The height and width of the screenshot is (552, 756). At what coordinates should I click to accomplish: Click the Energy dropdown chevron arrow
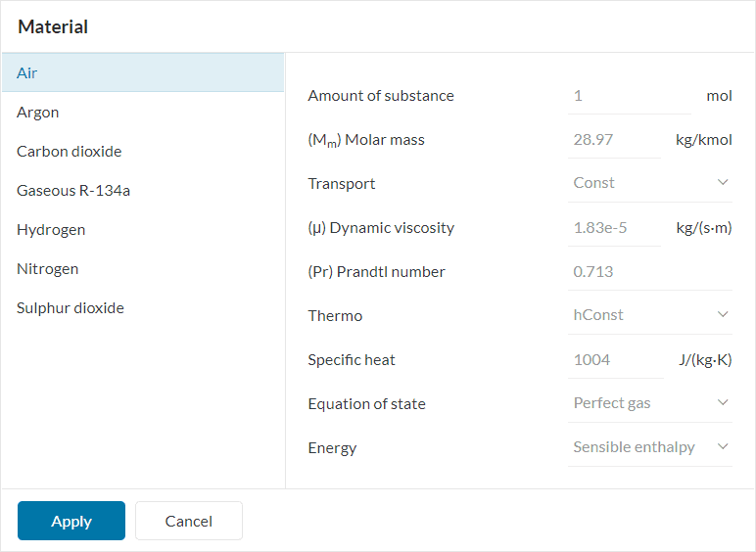(x=723, y=447)
